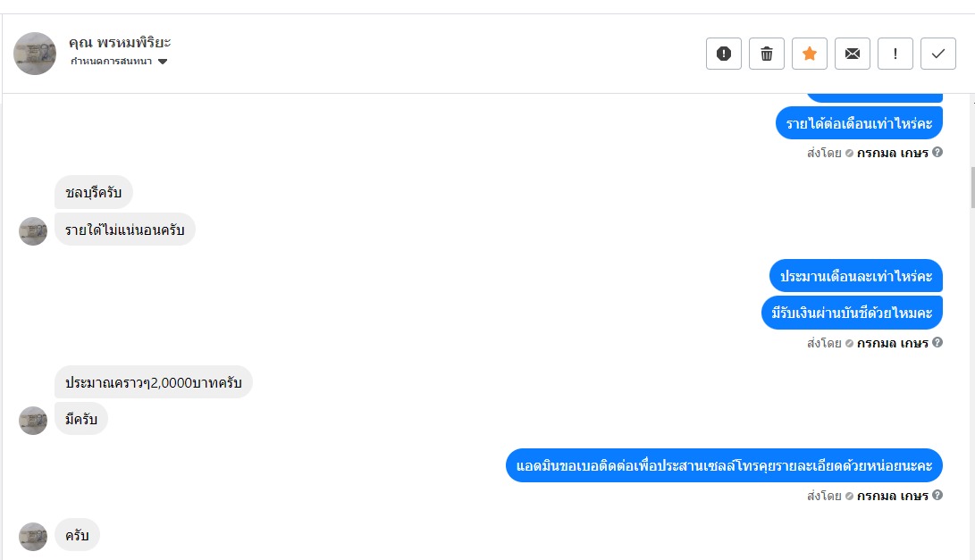Screen dimensions: 975x560
Task: Click avatar next to มีครับ message
Action: [x=33, y=420]
